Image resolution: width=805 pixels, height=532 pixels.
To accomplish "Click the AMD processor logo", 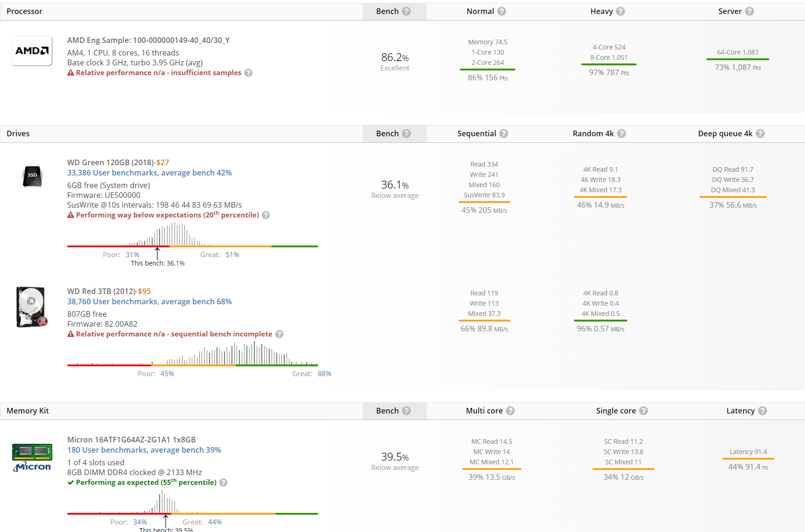I will point(32,51).
